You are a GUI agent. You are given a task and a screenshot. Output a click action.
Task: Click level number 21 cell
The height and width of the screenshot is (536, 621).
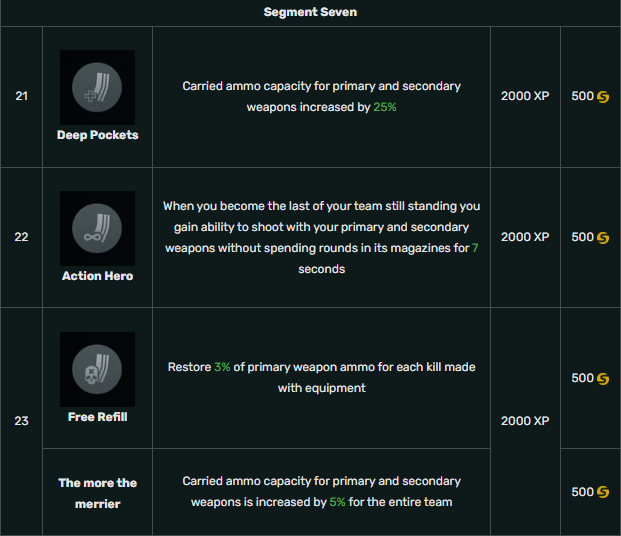pos(21,96)
